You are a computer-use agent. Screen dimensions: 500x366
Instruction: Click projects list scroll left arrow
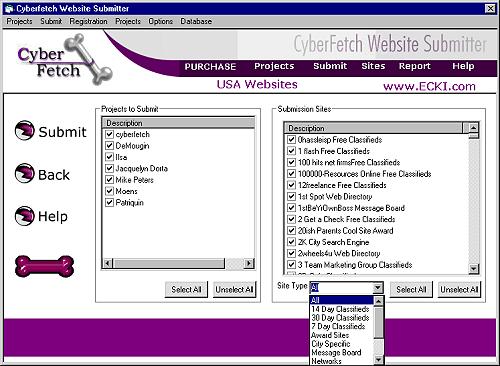tap(108, 263)
